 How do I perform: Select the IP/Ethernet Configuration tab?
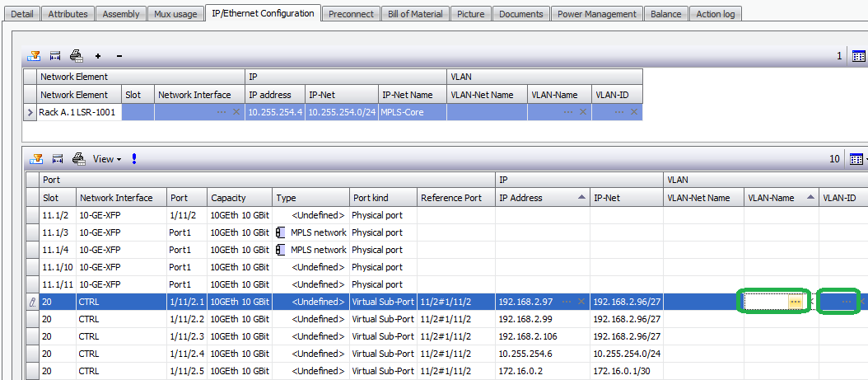click(x=263, y=12)
